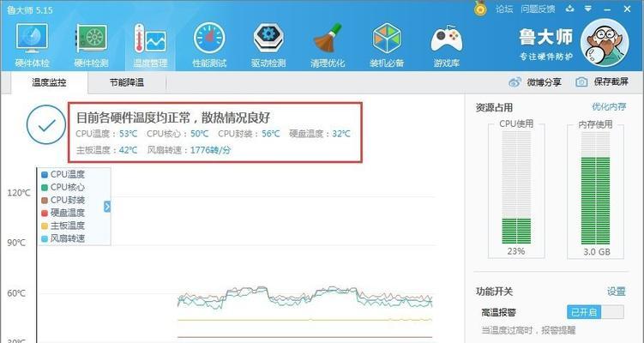
Task: Toggle the 主板温度 legend series
Action: pyautogui.click(x=63, y=226)
